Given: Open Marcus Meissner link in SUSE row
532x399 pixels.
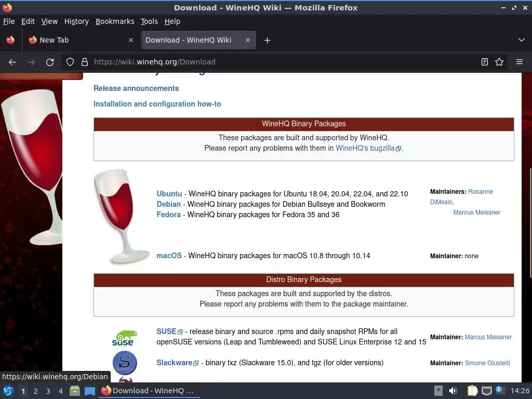Looking at the screenshot, I should point(488,337).
